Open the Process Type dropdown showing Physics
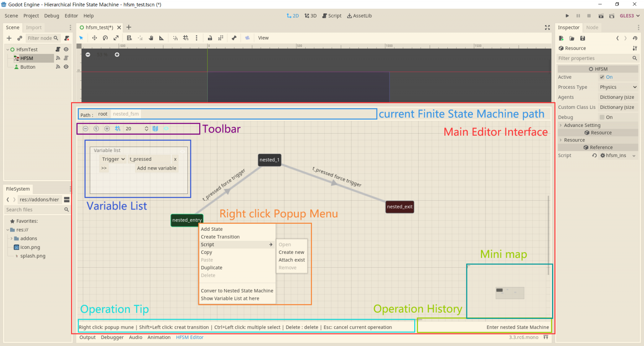Viewport: 644px width, 346px height. coord(618,87)
